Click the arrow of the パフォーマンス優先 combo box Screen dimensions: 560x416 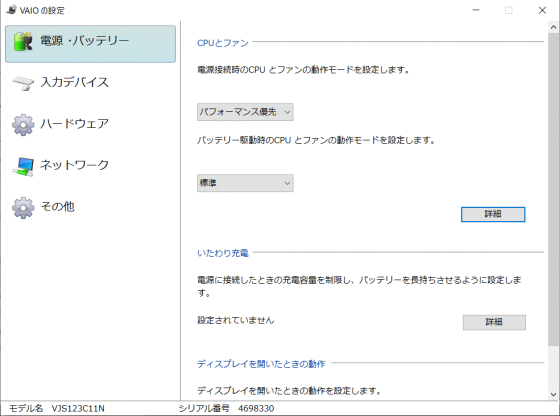click(287, 112)
